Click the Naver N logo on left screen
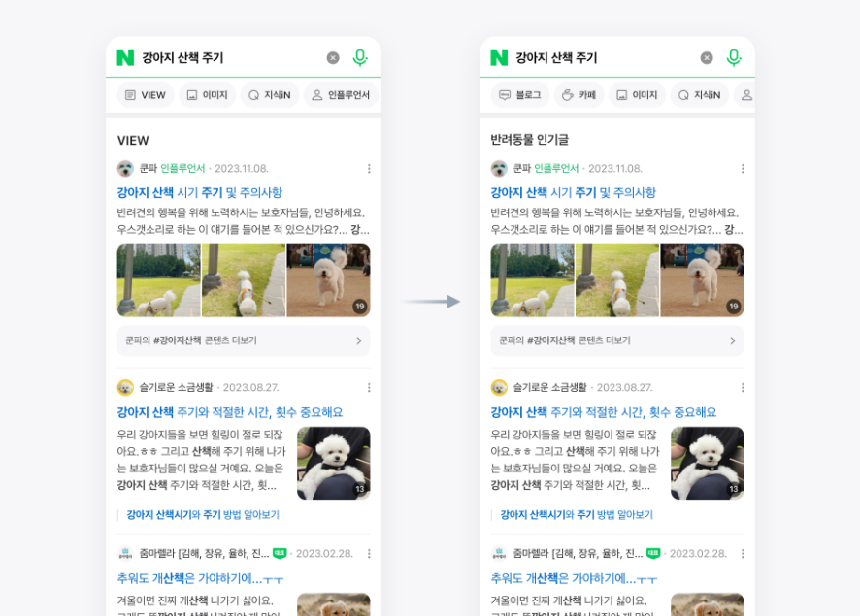This screenshot has width=860, height=616. point(125,57)
